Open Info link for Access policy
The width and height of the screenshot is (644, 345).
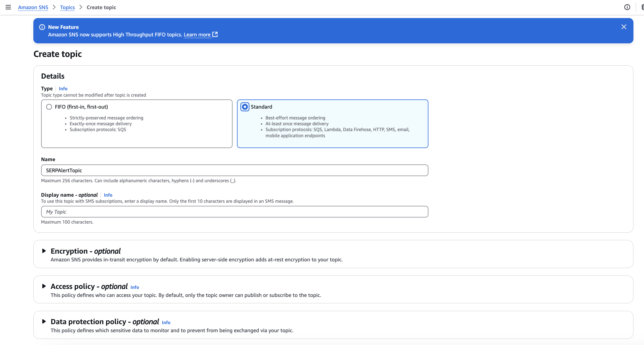pos(135,287)
